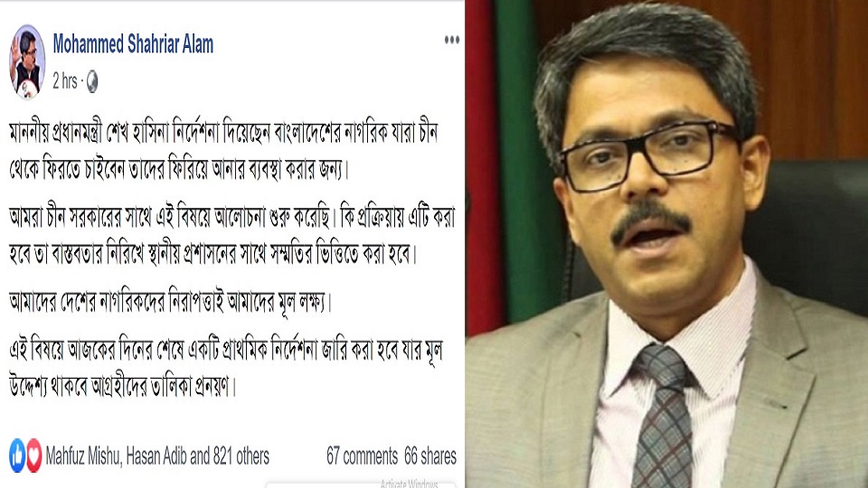Image resolution: width=868 pixels, height=488 pixels.
Task: Open the Mohammed Shahriar Alam profile name link
Action: click(x=133, y=44)
